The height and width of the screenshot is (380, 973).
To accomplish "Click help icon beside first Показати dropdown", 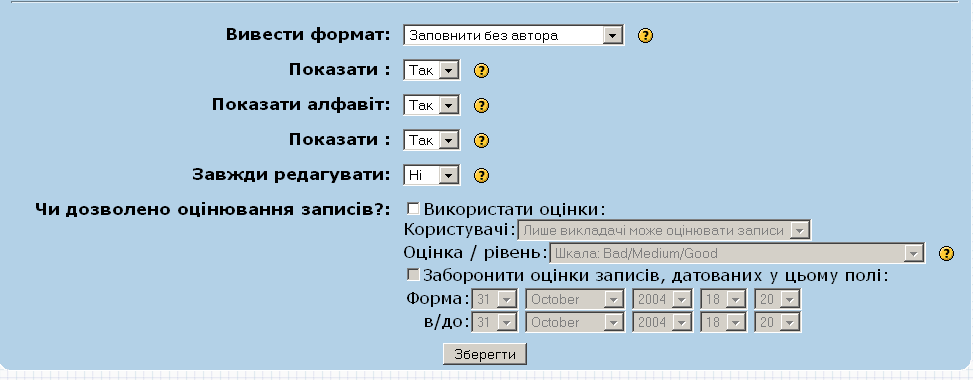I will pos(482,70).
